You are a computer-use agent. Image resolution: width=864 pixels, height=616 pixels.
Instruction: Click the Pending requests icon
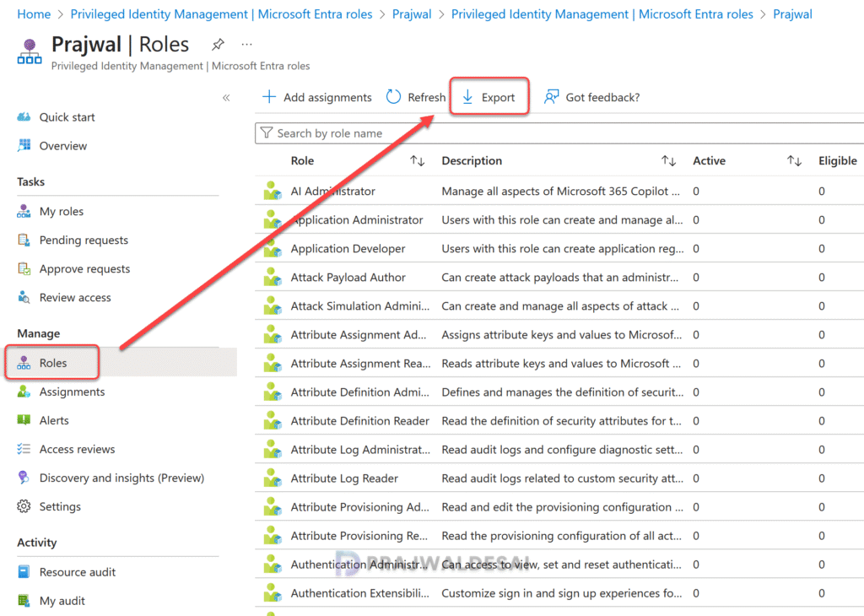click(x=24, y=240)
